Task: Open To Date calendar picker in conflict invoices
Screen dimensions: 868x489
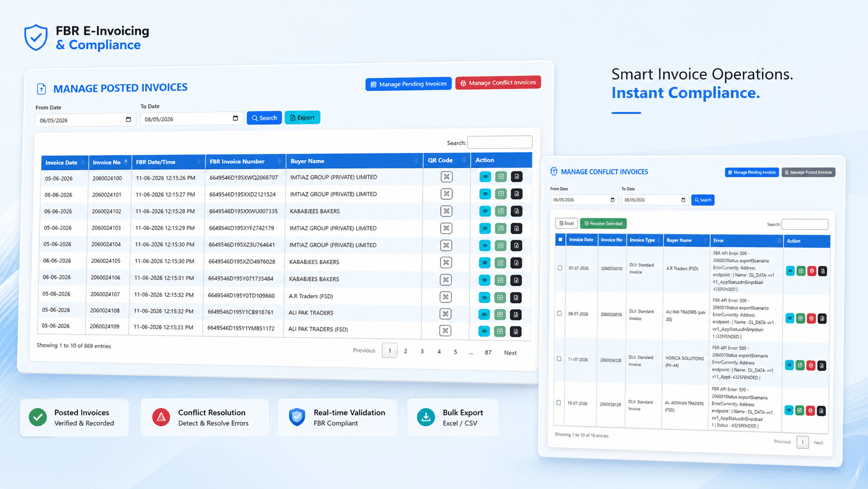Action: click(x=683, y=200)
